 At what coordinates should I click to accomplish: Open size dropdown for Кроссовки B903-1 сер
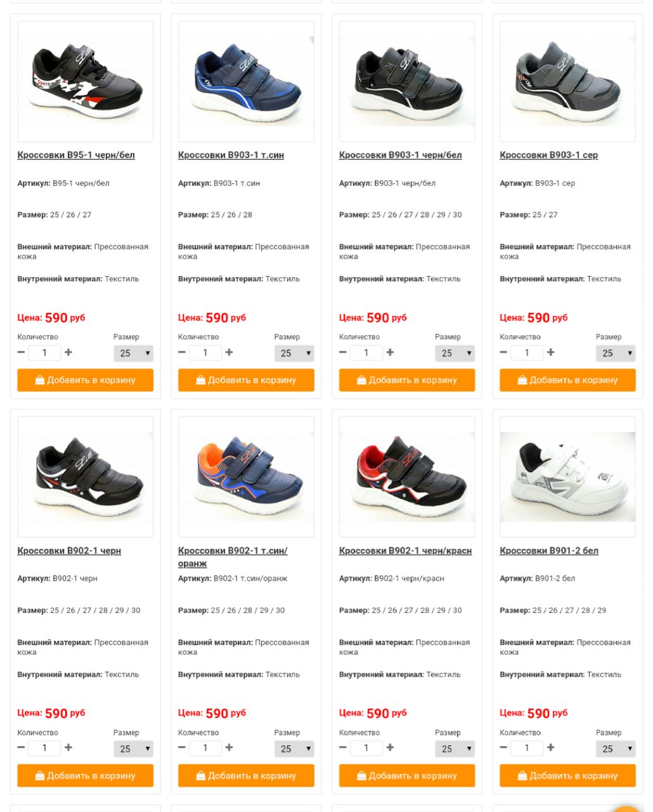tap(616, 353)
